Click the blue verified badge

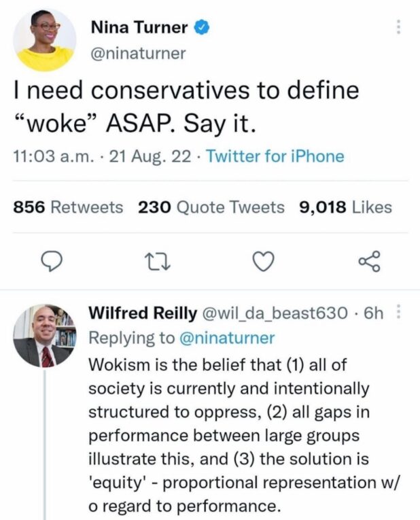tap(201, 28)
